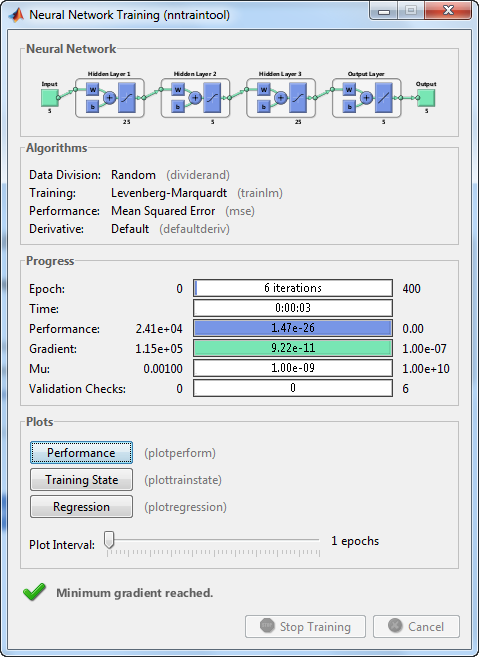
Task: Click the Validation Checks progress bar
Action: [x=293, y=388]
